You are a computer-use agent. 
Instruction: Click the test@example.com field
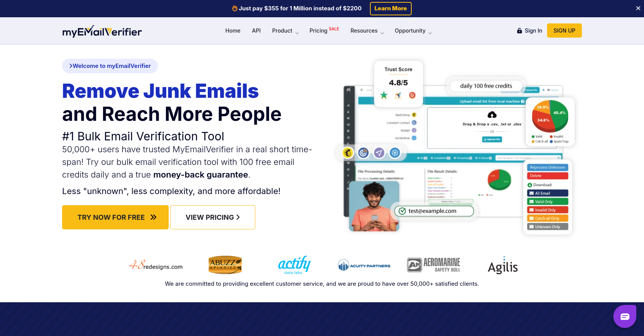click(x=434, y=211)
